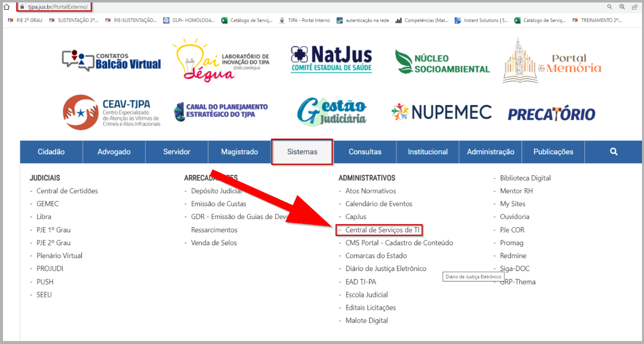Open the GLPI- HOMOLOGA bookmark
Screen dimensions: 644x344
coord(188,20)
